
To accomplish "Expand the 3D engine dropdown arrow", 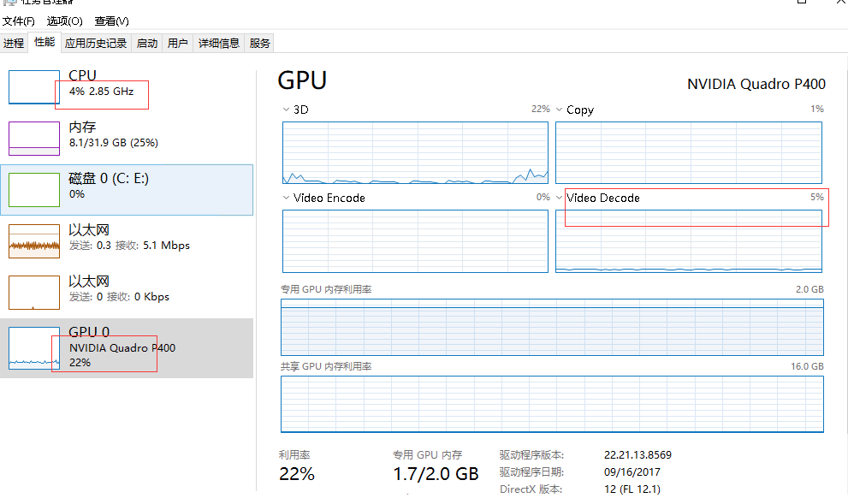I will click(x=287, y=110).
